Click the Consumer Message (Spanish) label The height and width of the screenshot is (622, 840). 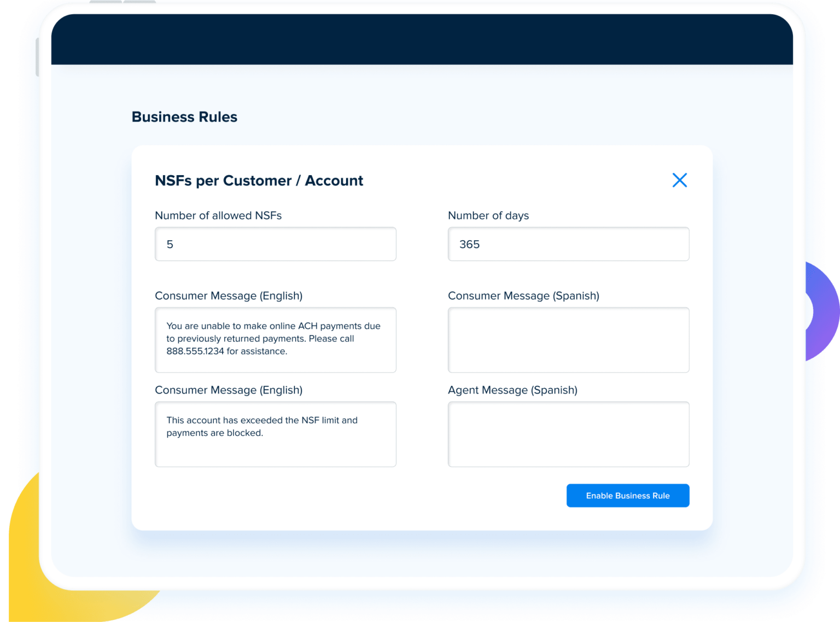[x=523, y=295]
